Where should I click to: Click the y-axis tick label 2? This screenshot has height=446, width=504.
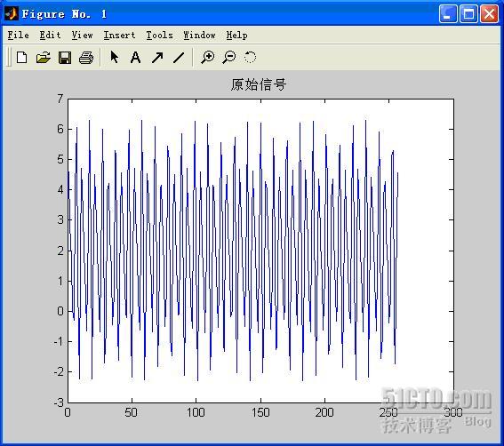(x=60, y=251)
